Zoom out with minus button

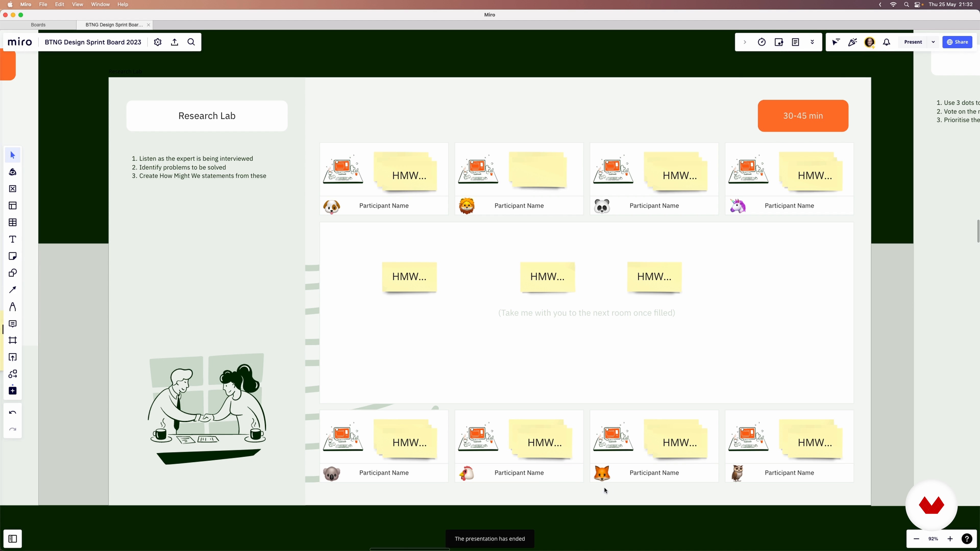pyautogui.click(x=916, y=539)
